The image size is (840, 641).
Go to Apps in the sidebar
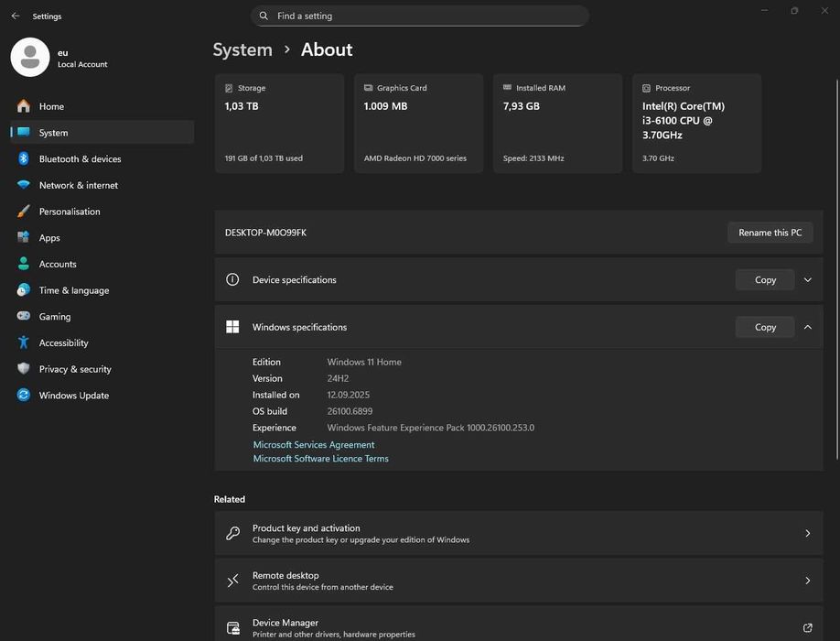coord(49,238)
